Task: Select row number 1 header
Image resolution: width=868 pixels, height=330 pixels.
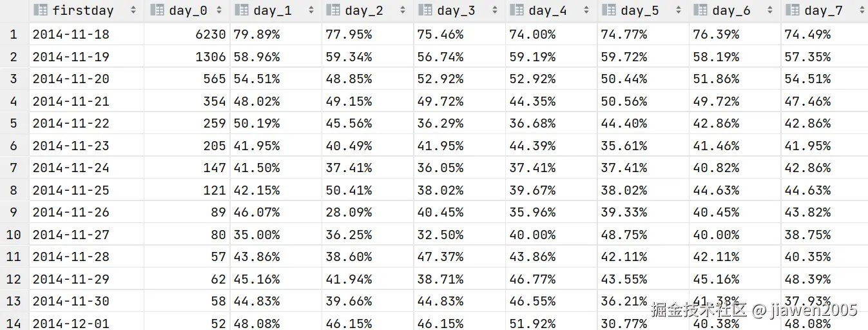Action: 14,34
